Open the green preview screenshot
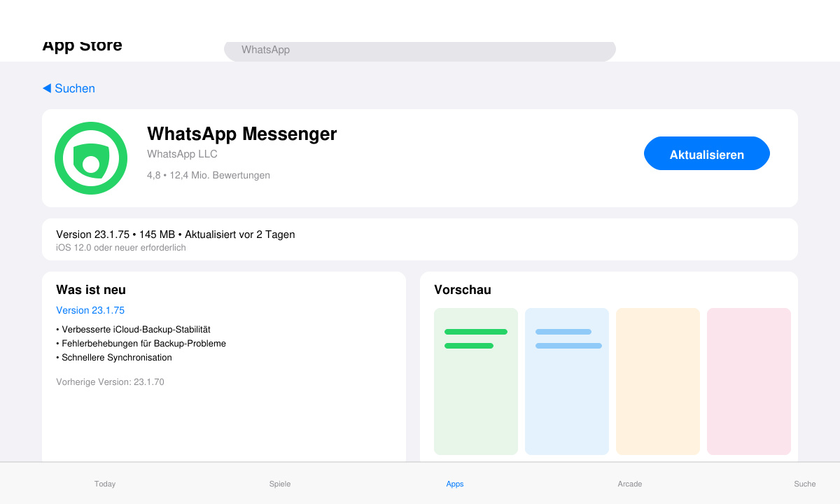This screenshot has height=504, width=840. tap(476, 381)
